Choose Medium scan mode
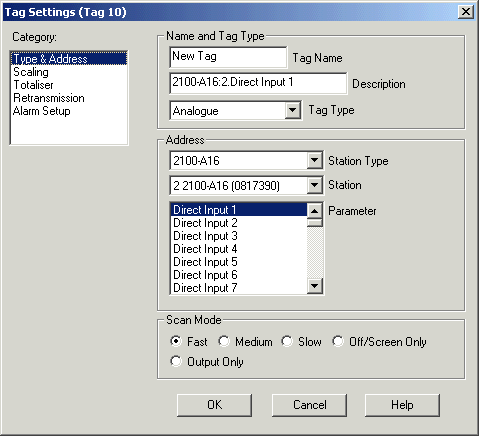This screenshot has height=436, width=479. [224, 341]
